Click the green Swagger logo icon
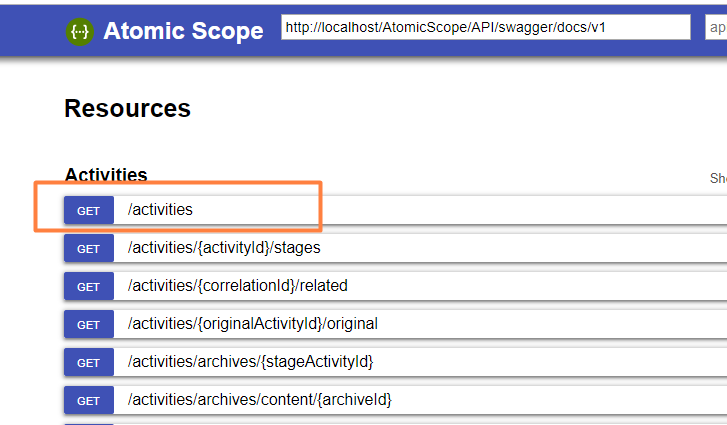This screenshot has width=727, height=425. 80,32
